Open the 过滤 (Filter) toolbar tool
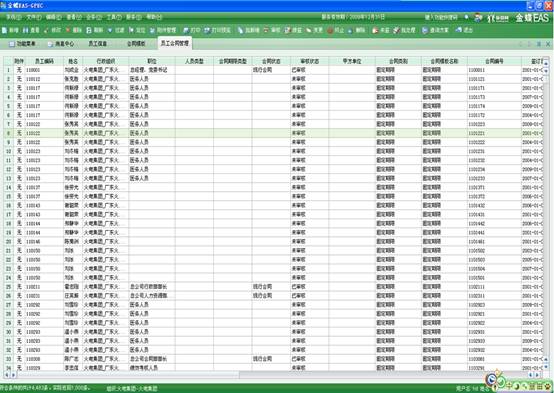Viewport: 554px width, 393px height. [116, 30]
